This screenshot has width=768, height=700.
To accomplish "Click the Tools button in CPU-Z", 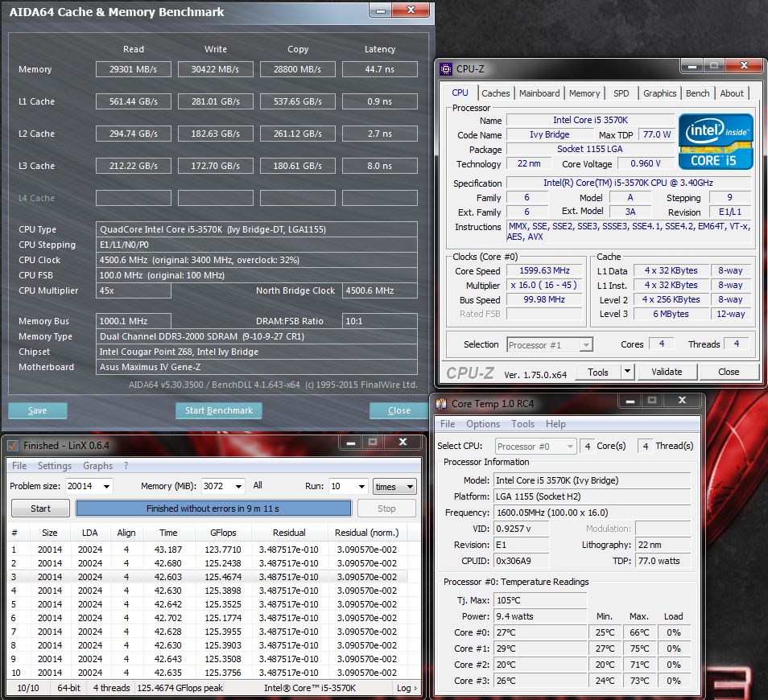I will [597, 372].
